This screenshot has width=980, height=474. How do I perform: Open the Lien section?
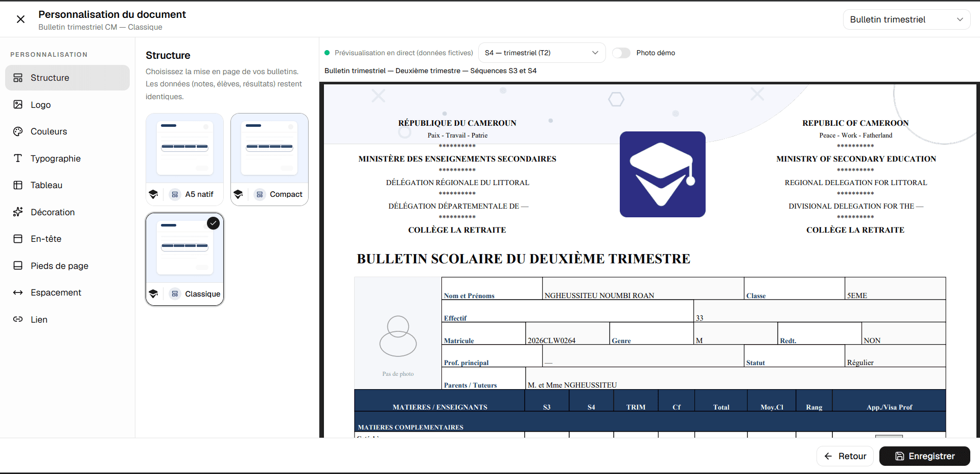pyautogui.click(x=67, y=319)
